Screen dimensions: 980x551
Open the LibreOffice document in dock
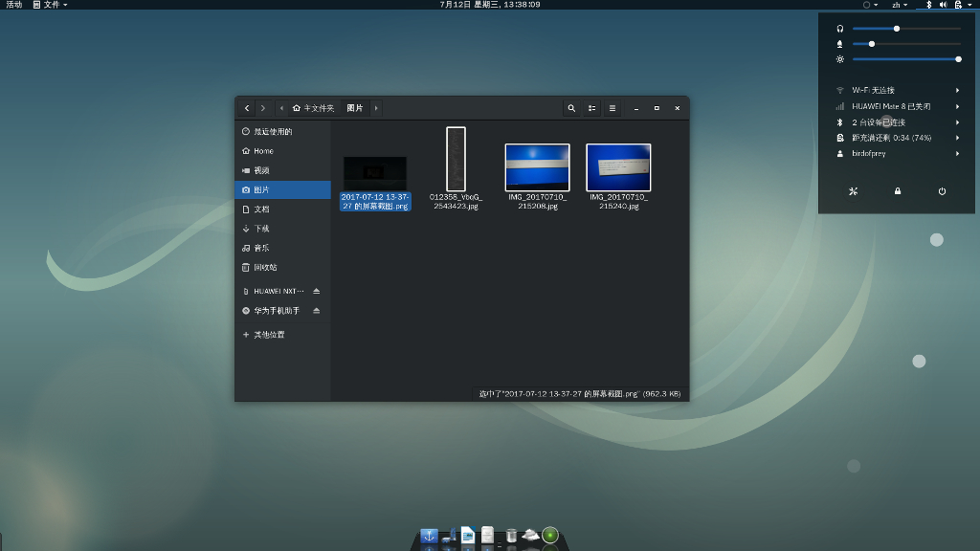point(467,536)
